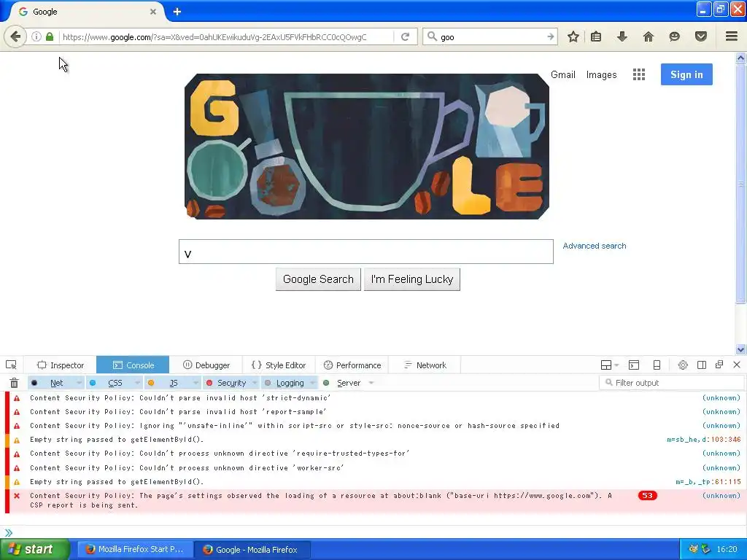The image size is (747, 560).
Task: Toggle split console icon
Action: 634,365
